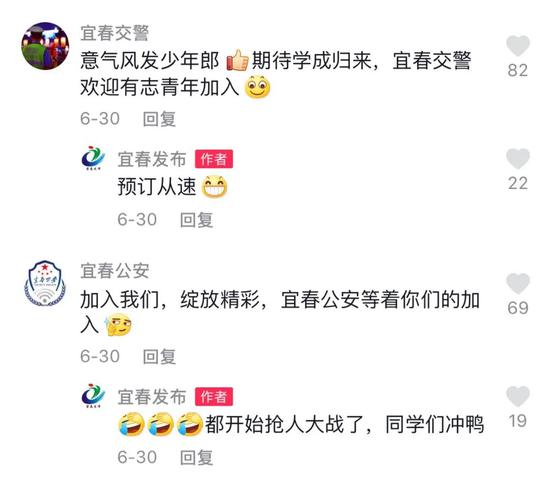
Task: Select the 加入我们，绽放精彩 comment text
Action: [280, 312]
